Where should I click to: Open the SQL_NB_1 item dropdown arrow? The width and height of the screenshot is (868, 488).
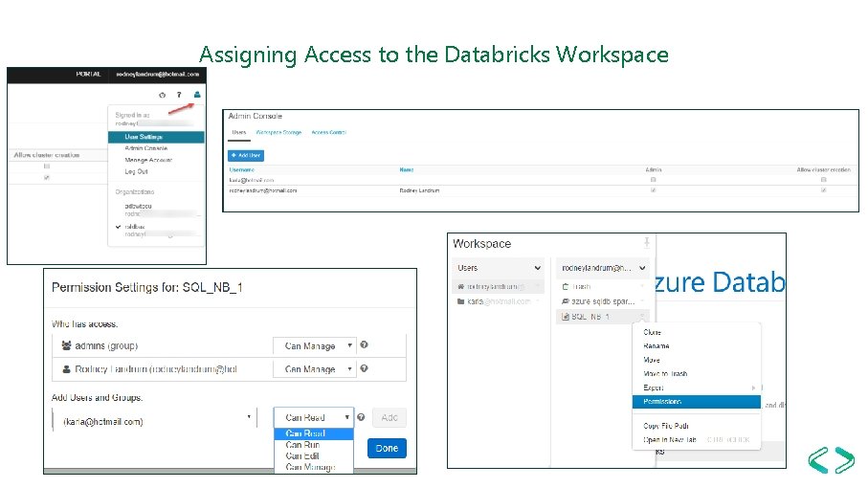pyautogui.click(x=643, y=317)
